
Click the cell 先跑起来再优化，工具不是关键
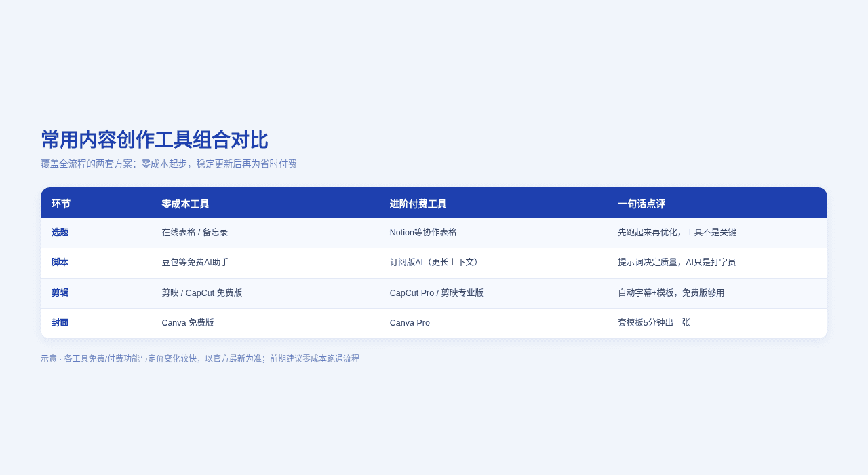677,232
